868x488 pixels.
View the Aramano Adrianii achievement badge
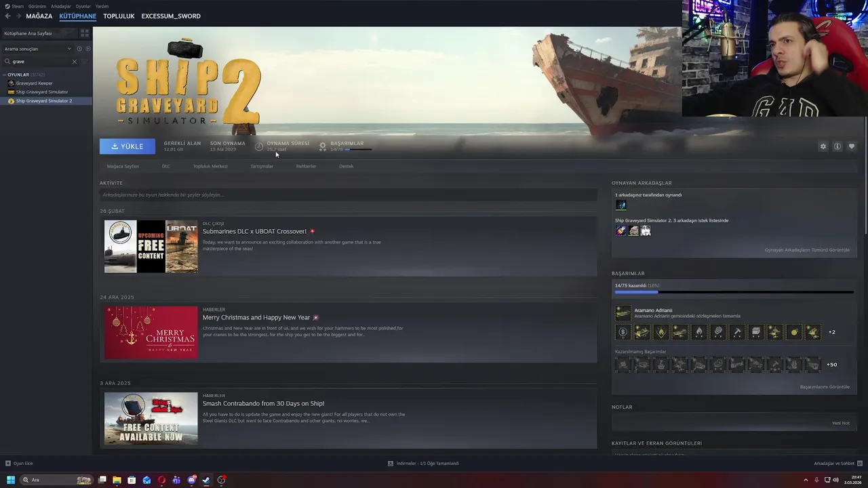pos(623,312)
